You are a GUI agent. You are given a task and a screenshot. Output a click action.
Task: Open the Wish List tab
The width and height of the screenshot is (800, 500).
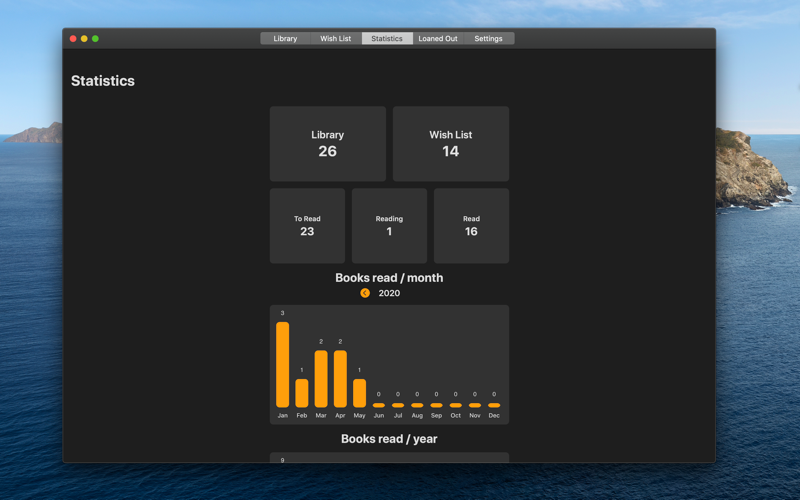coord(336,38)
